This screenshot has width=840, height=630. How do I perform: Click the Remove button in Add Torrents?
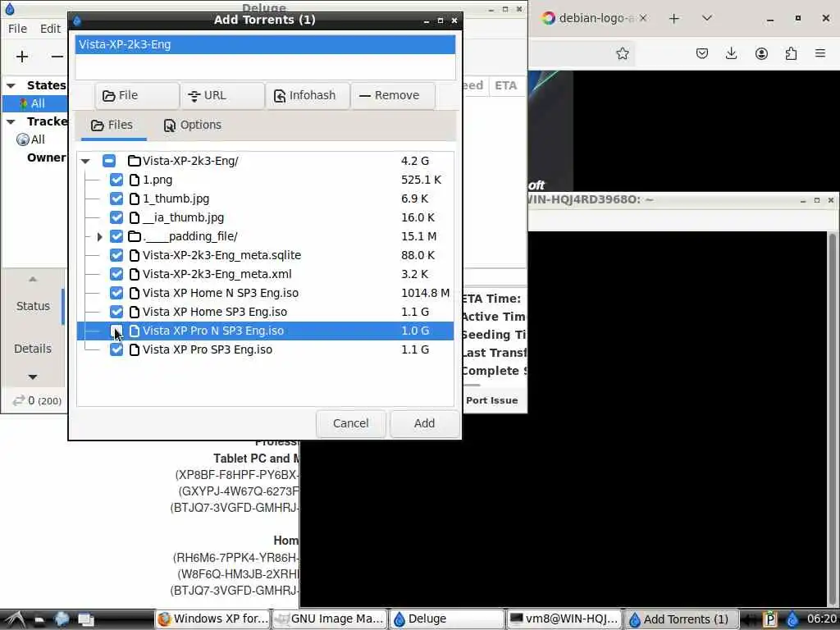point(393,96)
